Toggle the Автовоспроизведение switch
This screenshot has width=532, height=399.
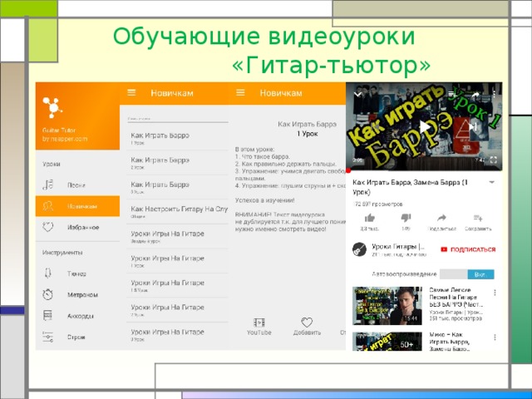pyautogui.click(x=467, y=274)
